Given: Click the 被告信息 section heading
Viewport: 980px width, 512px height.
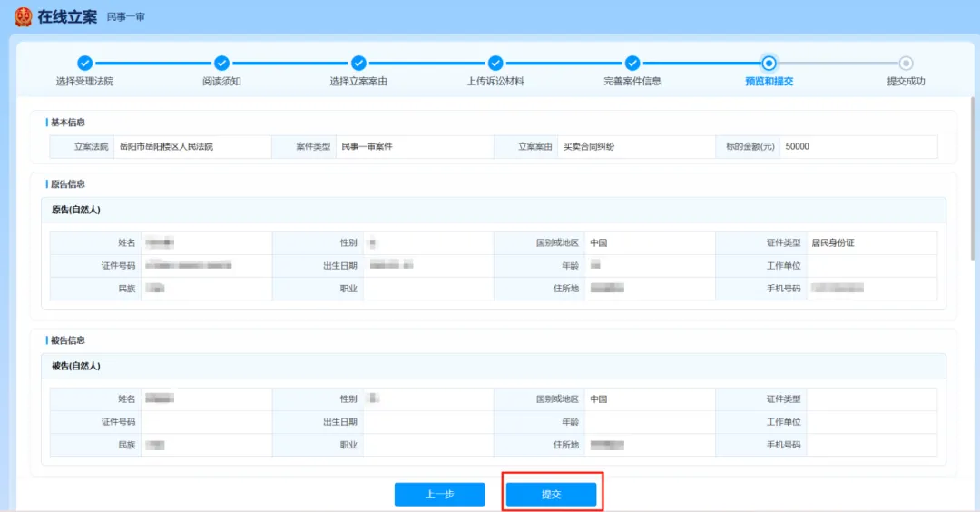Looking at the screenshot, I should (x=67, y=340).
